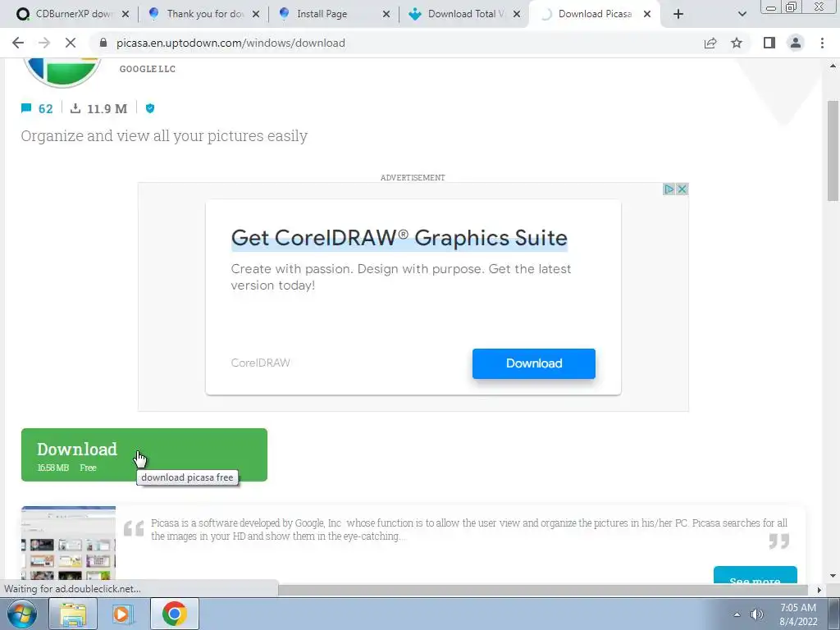Close the Download Picasa tab

(647, 14)
